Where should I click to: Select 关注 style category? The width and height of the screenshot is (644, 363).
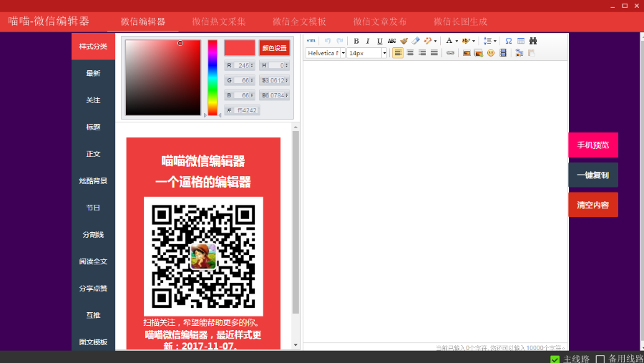93,100
